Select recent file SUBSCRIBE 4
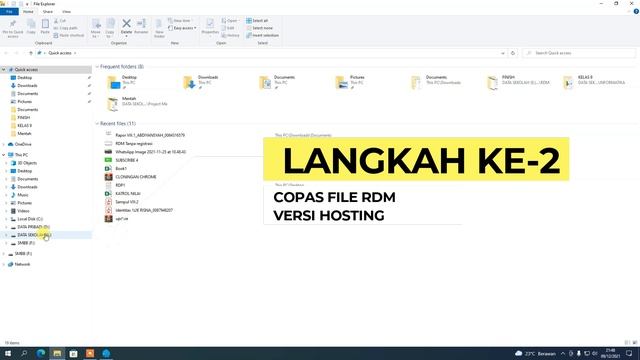This screenshot has height=360, width=640. (127, 160)
